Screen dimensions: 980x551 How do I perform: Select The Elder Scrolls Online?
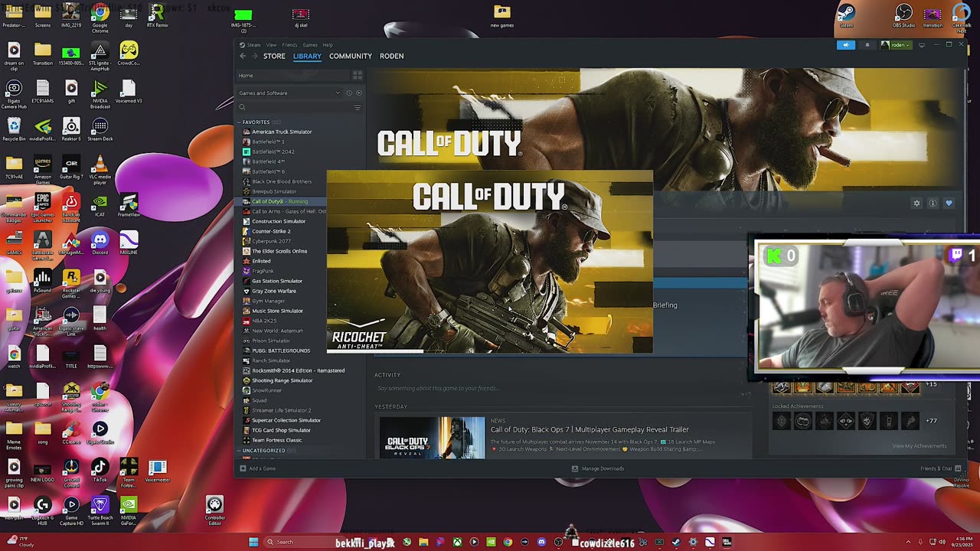pos(279,251)
